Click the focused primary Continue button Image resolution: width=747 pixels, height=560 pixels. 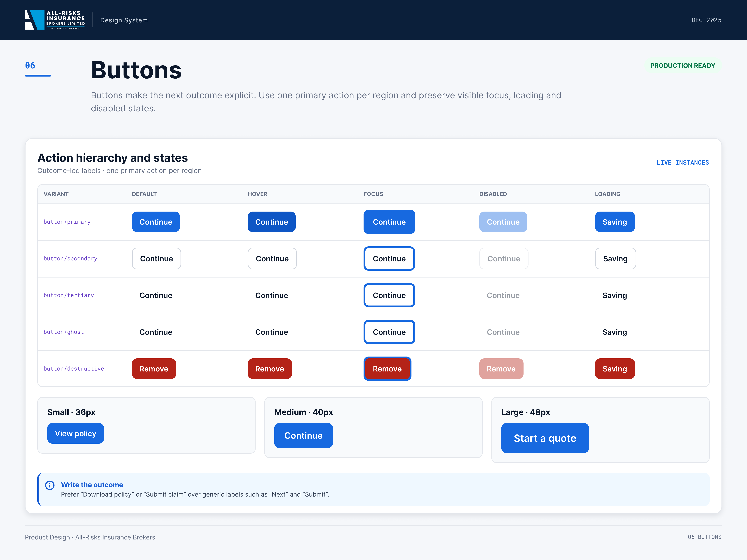[x=389, y=222]
